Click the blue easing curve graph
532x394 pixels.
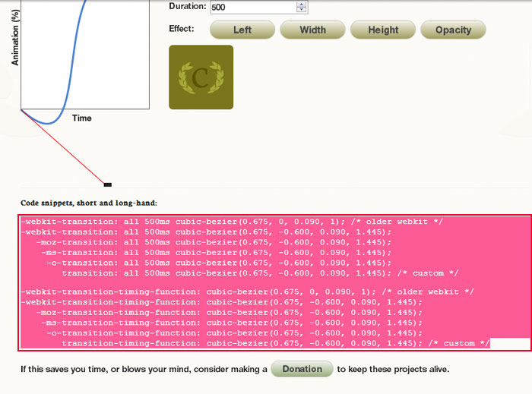85,55
